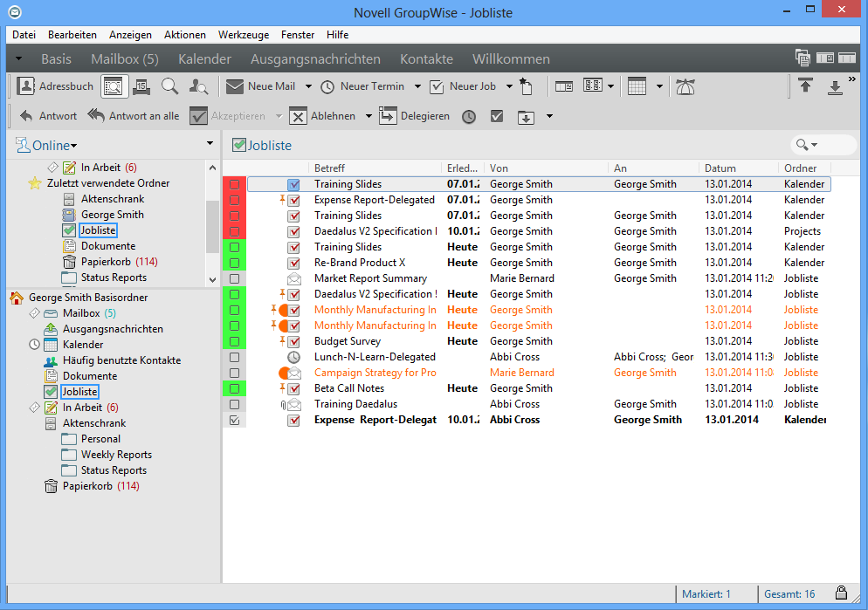This screenshot has width=868, height=610.
Task: Click the clock icon in the second toolbar
Action: (x=469, y=117)
